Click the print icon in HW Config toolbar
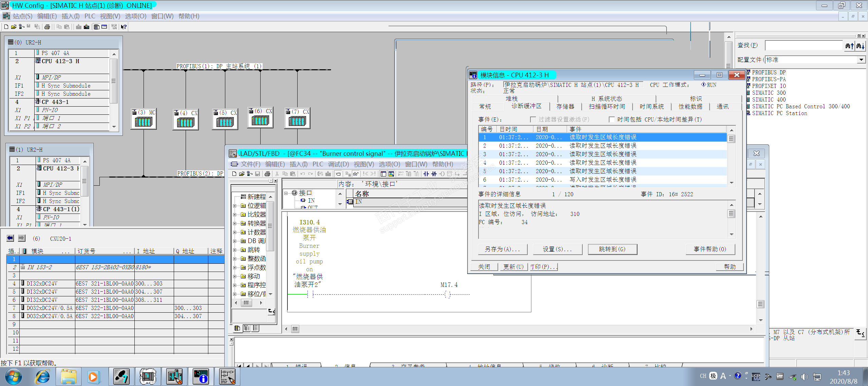This screenshot has height=386, width=868. pos(47,27)
